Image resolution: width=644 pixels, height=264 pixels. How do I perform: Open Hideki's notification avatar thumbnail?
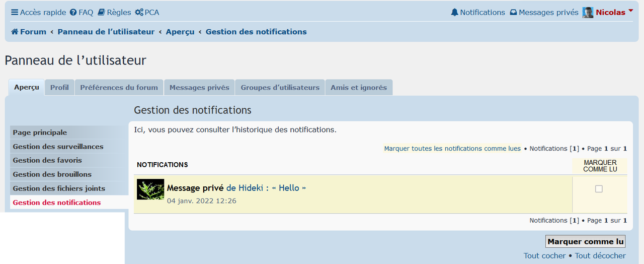tap(150, 189)
